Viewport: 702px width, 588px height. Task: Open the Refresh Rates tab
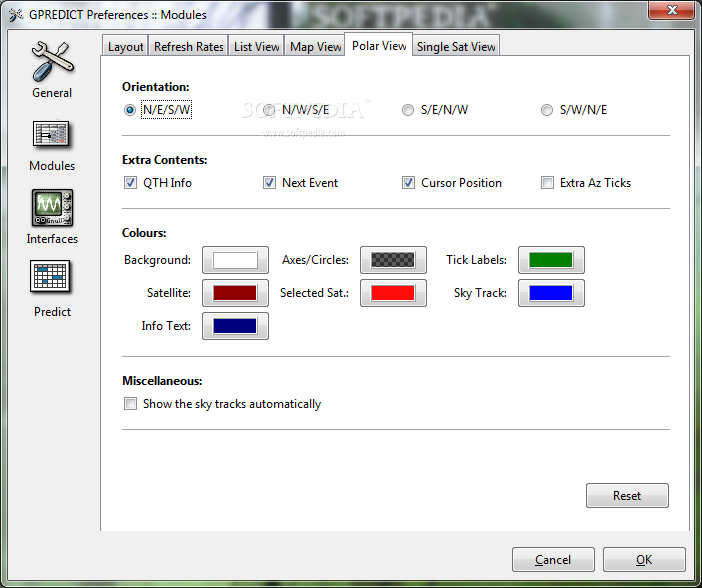(x=188, y=46)
